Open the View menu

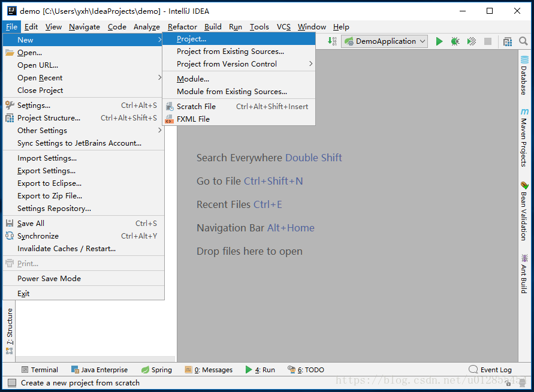coord(53,27)
